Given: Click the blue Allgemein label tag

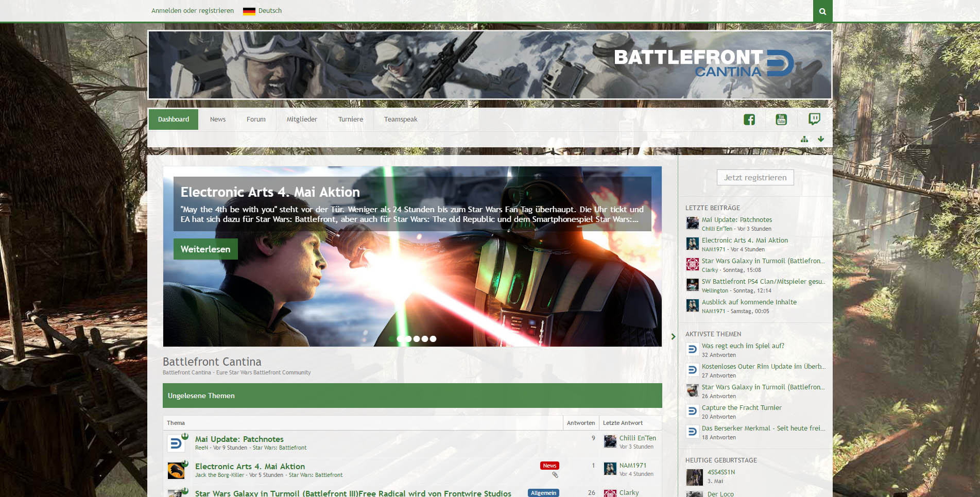Looking at the screenshot, I should pyautogui.click(x=543, y=493).
